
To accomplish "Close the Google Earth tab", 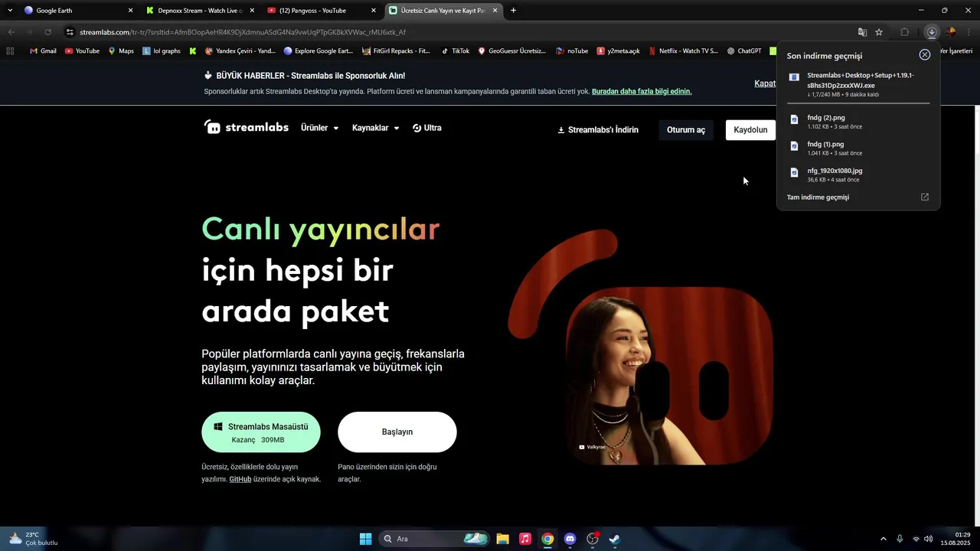I will (x=130, y=11).
